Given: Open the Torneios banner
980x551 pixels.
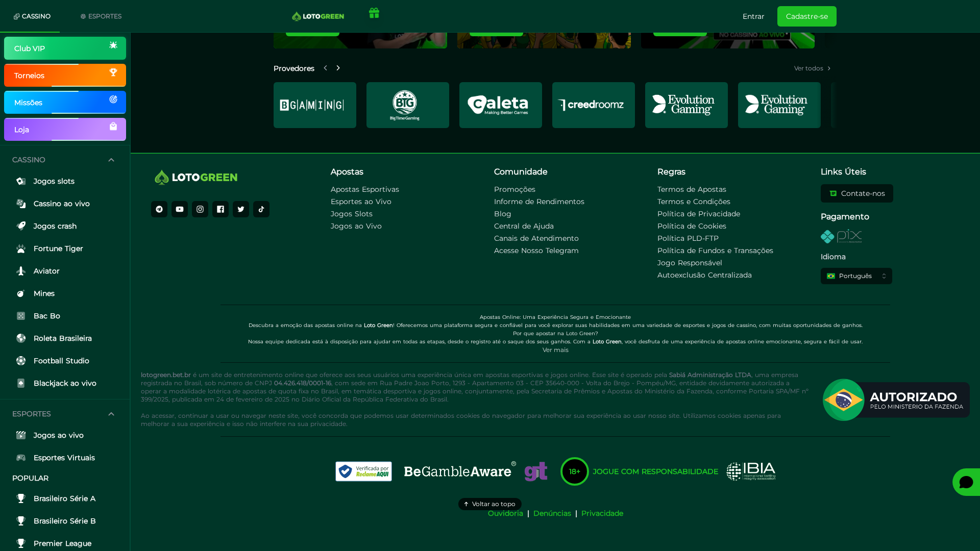Looking at the screenshot, I should click(x=65, y=76).
